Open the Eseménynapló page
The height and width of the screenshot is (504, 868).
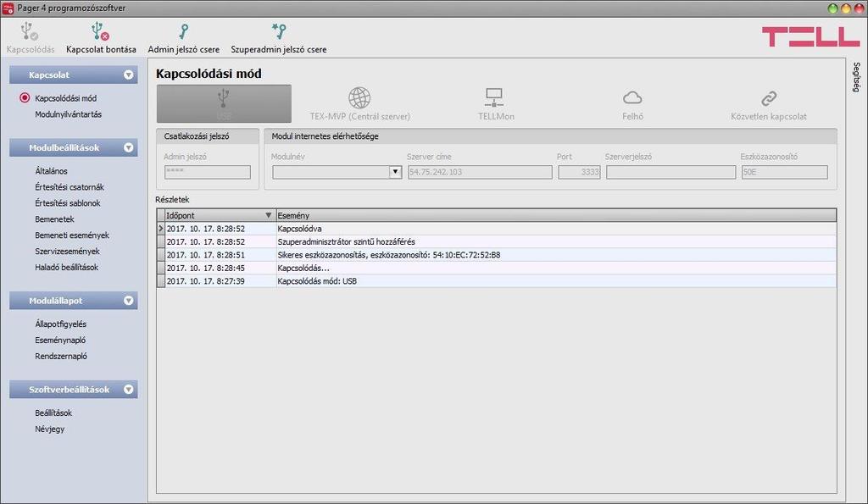point(60,341)
